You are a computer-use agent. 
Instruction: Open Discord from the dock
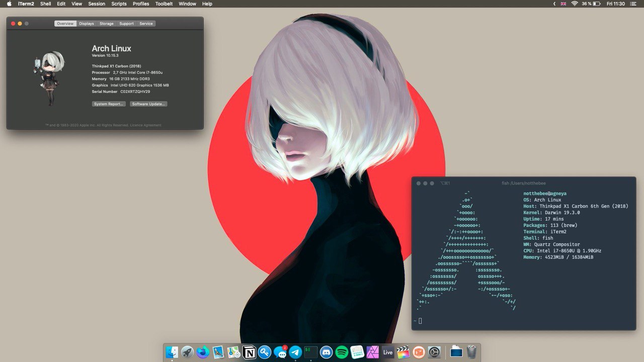coord(326,352)
